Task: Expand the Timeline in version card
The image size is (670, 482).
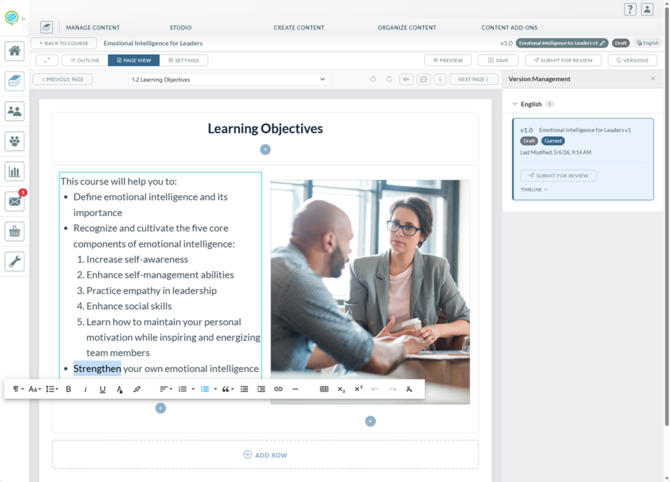Action: tap(534, 189)
